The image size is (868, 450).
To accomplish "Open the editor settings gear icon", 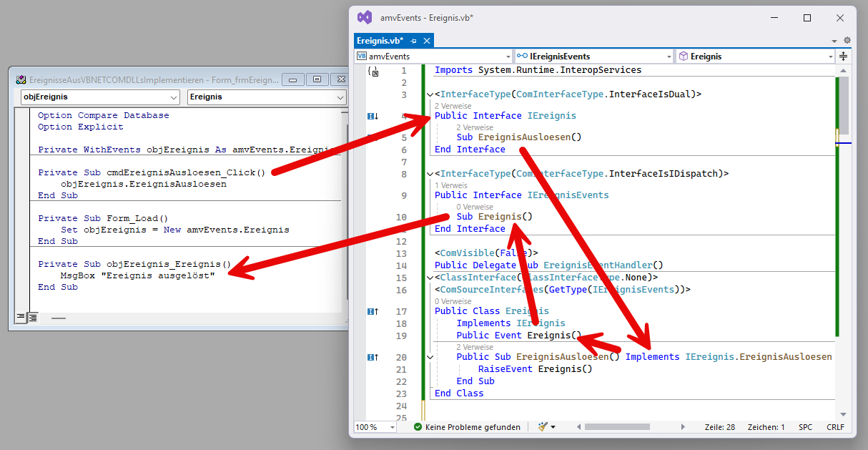I will (847, 41).
